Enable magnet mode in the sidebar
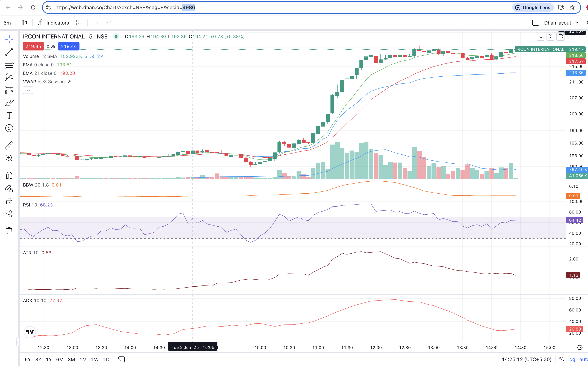 9,175
